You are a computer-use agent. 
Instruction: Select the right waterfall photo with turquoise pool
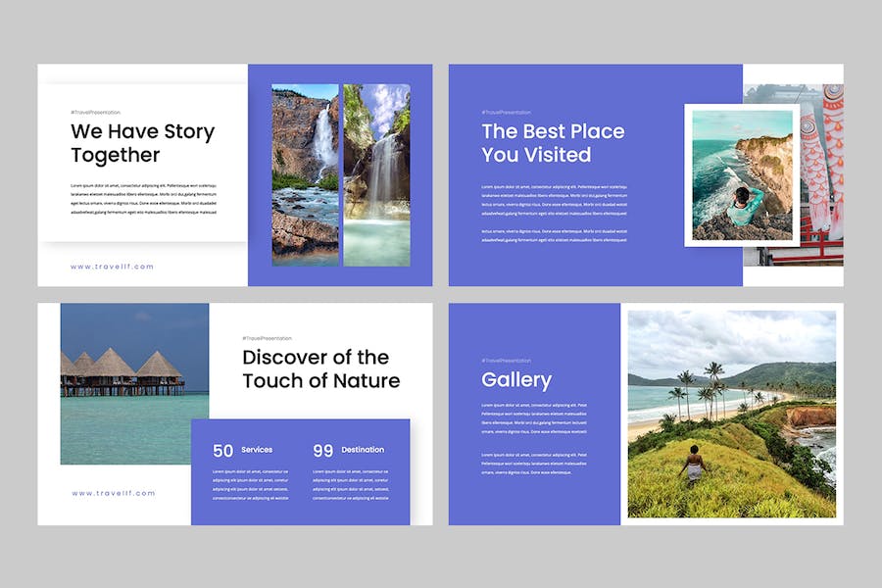pyautogui.click(x=376, y=174)
